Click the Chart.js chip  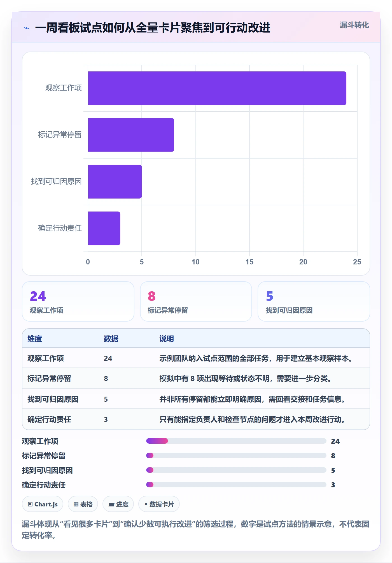click(43, 504)
